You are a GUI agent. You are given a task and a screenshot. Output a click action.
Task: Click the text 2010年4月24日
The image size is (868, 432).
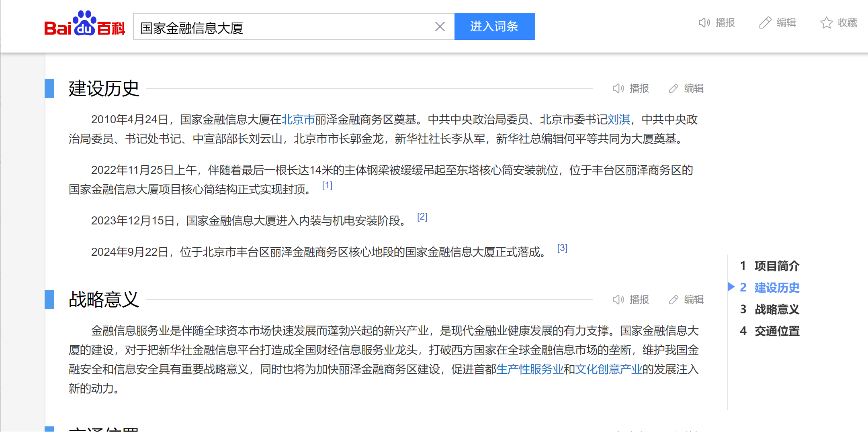(129, 120)
